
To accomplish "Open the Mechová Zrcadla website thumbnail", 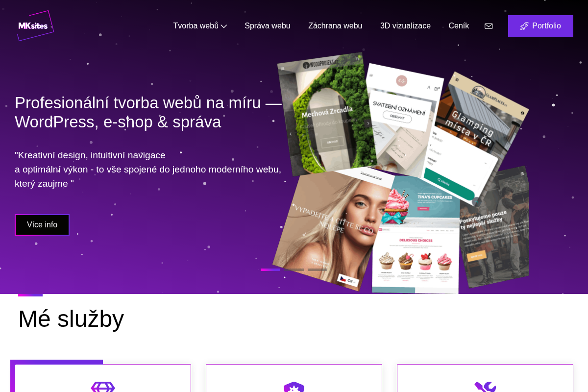I will tap(327, 114).
